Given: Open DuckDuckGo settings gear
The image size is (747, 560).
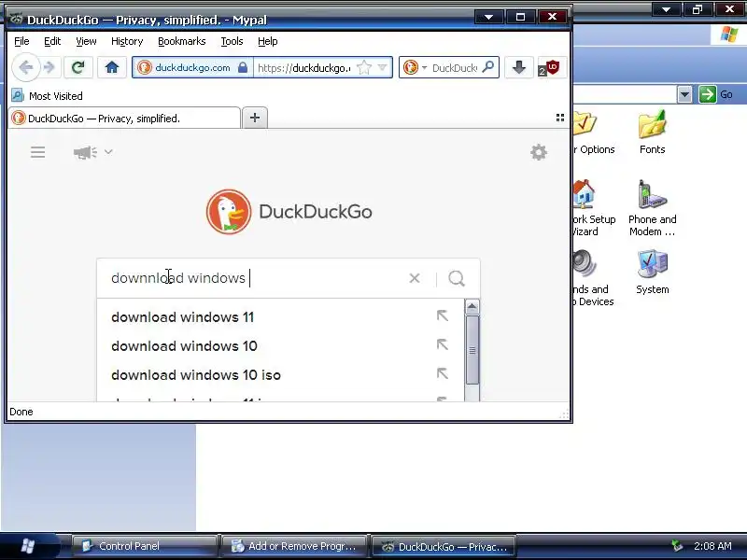Looking at the screenshot, I should [x=539, y=152].
